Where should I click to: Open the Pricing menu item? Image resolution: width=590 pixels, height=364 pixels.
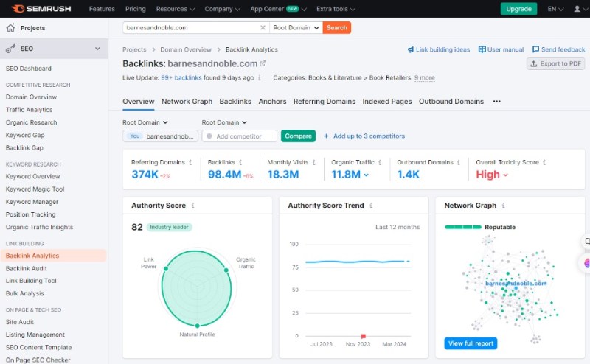pyautogui.click(x=136, y=9)
